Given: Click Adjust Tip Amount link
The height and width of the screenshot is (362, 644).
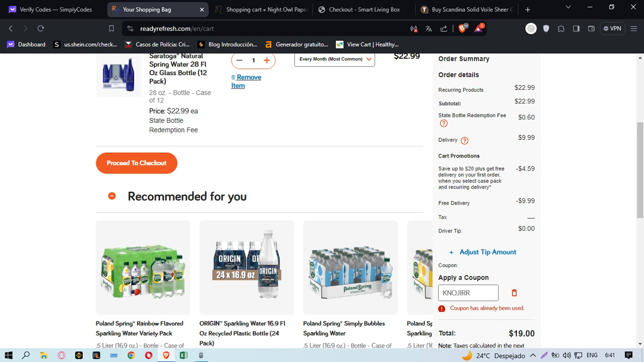Looking at the screenshot, I should click(488, 252).
